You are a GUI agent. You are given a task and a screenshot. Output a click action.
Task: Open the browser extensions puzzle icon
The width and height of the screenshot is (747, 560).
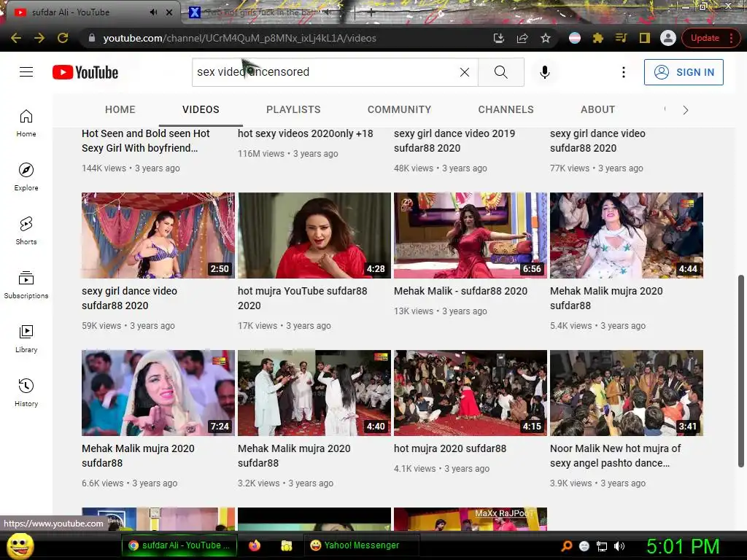(598, 38)
